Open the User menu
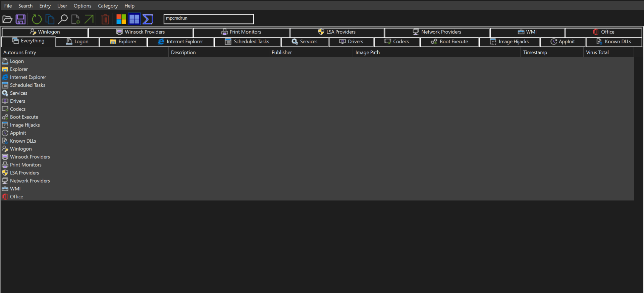The height and width of the screenshot is (293, 644). pyautogui.click(x=62, y=6)
